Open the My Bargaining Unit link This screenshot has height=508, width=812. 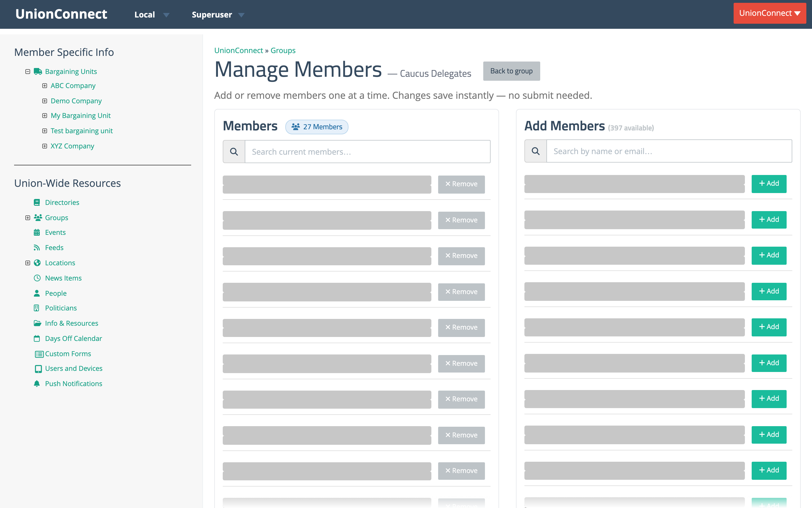81,116
